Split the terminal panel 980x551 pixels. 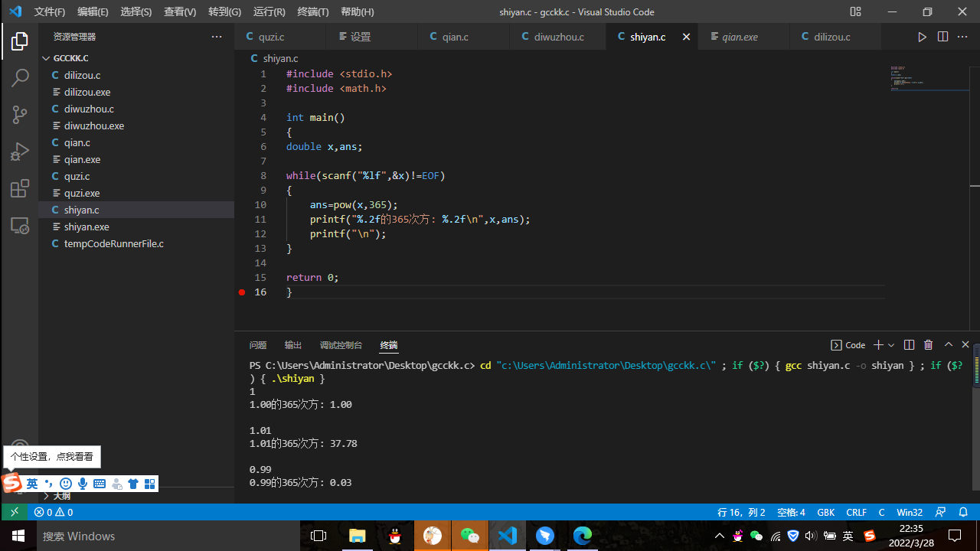click(909, 345)
